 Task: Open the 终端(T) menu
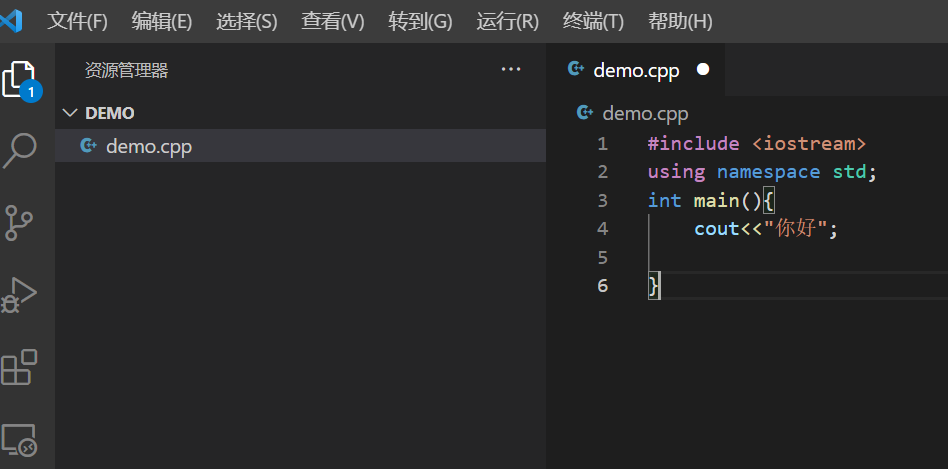[x=593, y=22]
